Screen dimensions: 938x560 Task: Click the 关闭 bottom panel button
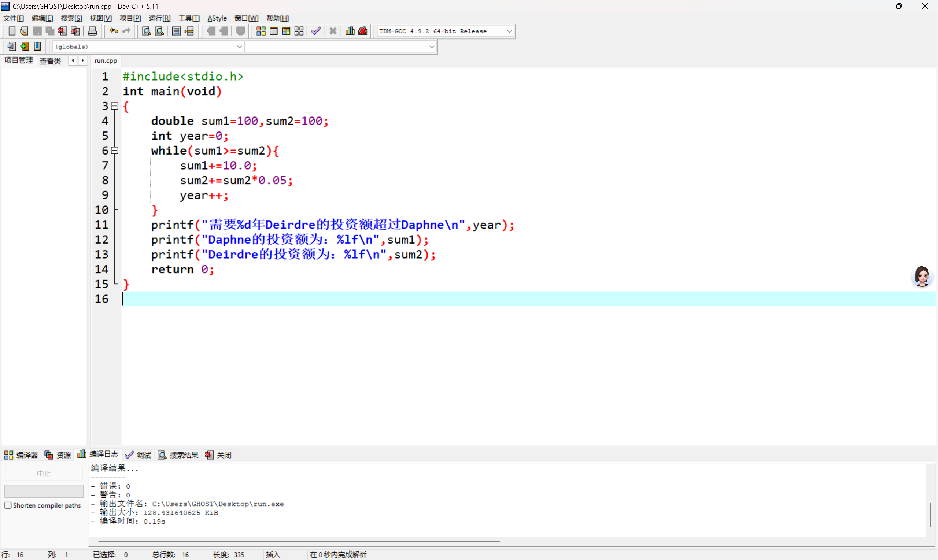(218, 455)
